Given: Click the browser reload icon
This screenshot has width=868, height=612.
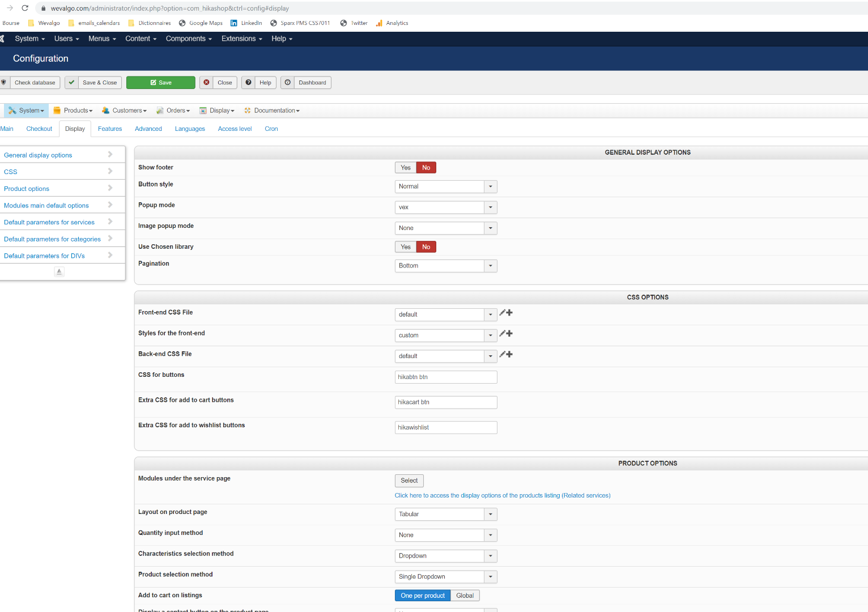Looking at the screenshot, I should (x=25, y=8).
